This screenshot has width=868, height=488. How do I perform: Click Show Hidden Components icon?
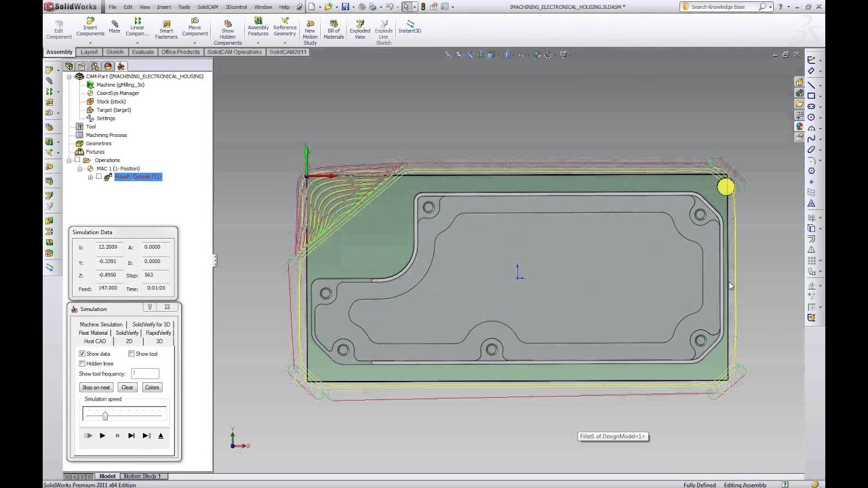[228, 23]
